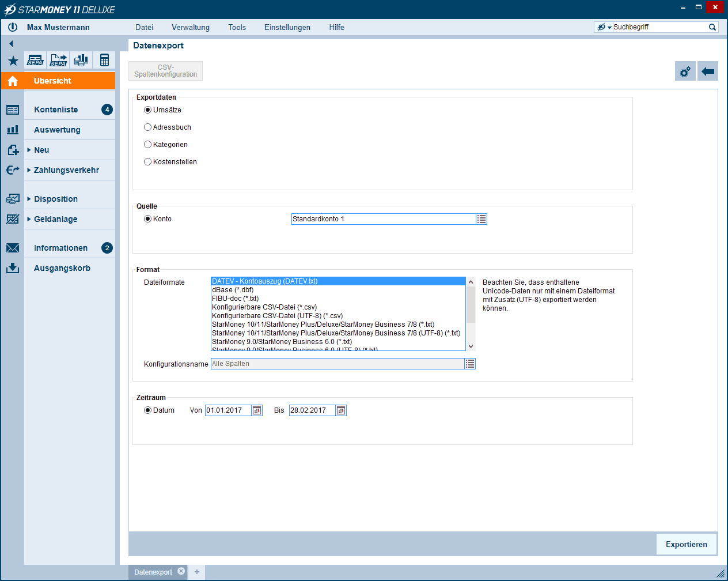Open the Tools menu
This screenshot has width=728, height=581.
[x=237, y=27]
